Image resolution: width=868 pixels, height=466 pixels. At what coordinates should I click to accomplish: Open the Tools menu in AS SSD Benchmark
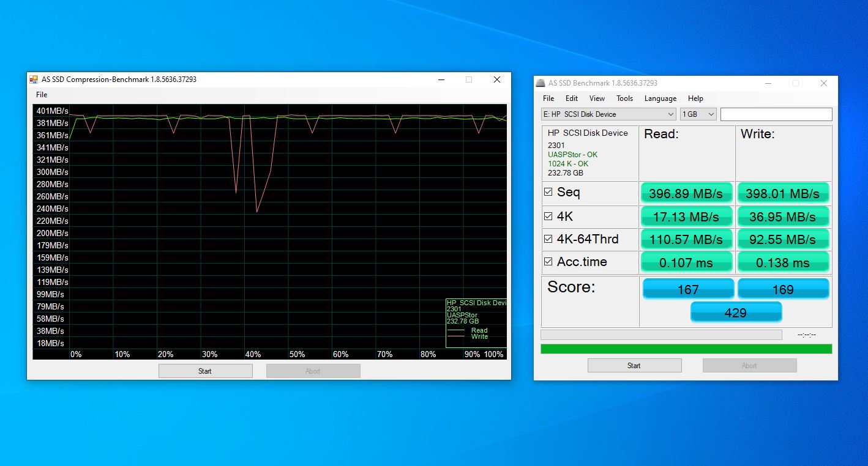click(x=624, y=98)
